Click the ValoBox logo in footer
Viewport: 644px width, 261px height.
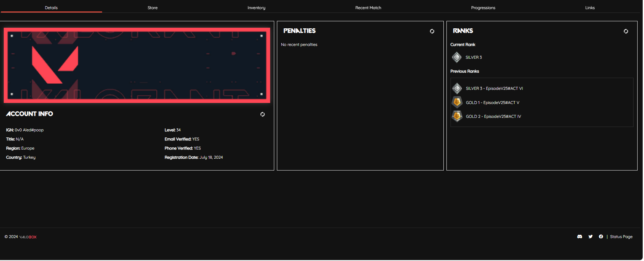(x=28, y=237)
